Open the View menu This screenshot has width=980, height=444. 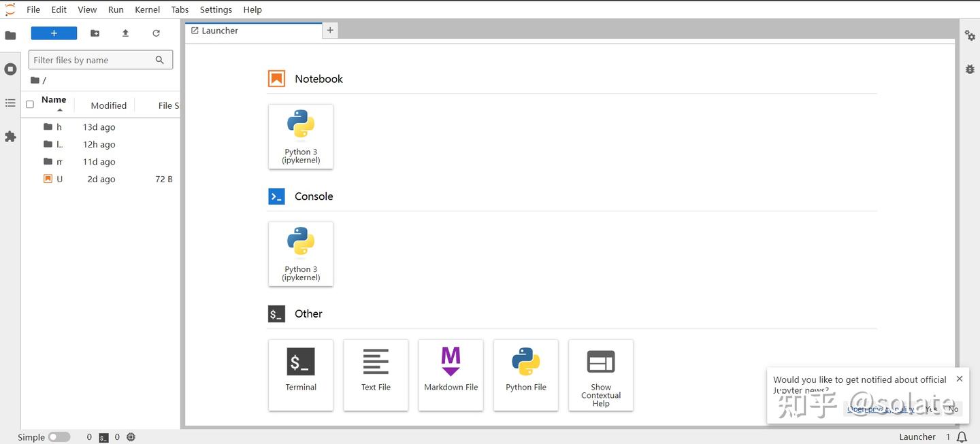coord(87,10)
